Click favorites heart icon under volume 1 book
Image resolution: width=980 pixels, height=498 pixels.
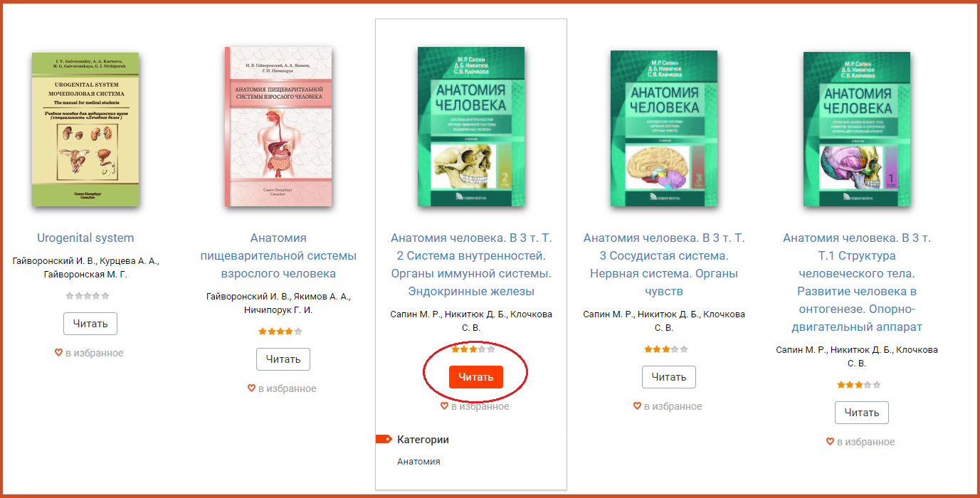830,442
